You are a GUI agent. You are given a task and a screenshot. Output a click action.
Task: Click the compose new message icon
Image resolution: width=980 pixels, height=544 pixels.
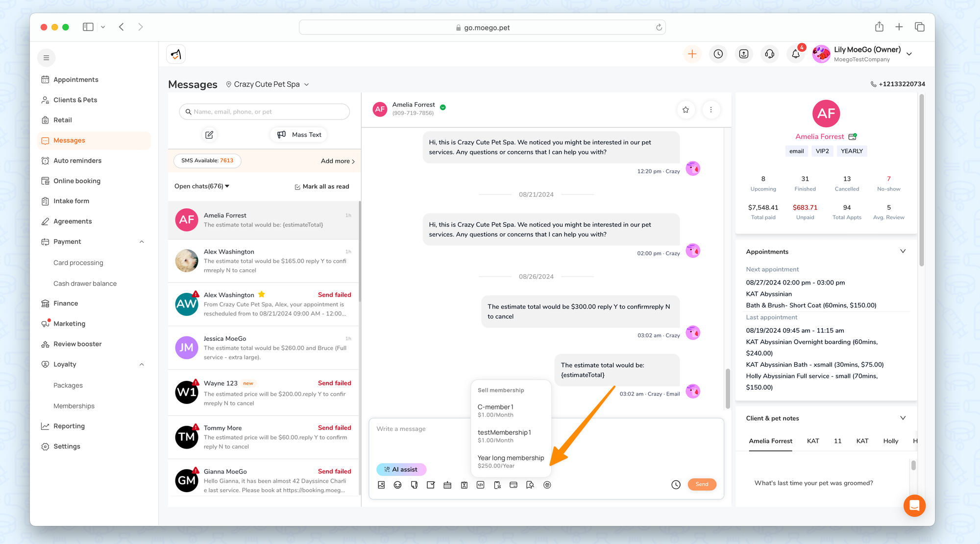click(x=209, y=135)
